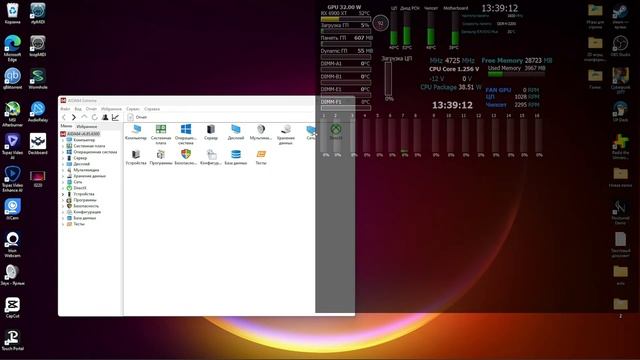The width and height of the screenshot is (640, 360).
Task: Open Операционная система large Windows-logo icon
Action: pyautogui.click(x=186, y=134)
